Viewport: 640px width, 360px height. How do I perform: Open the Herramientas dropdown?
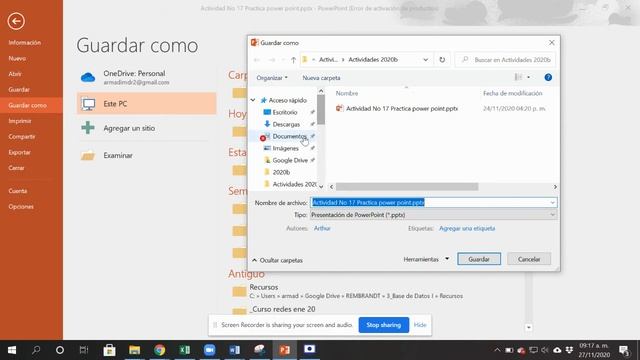pos(426,259)
